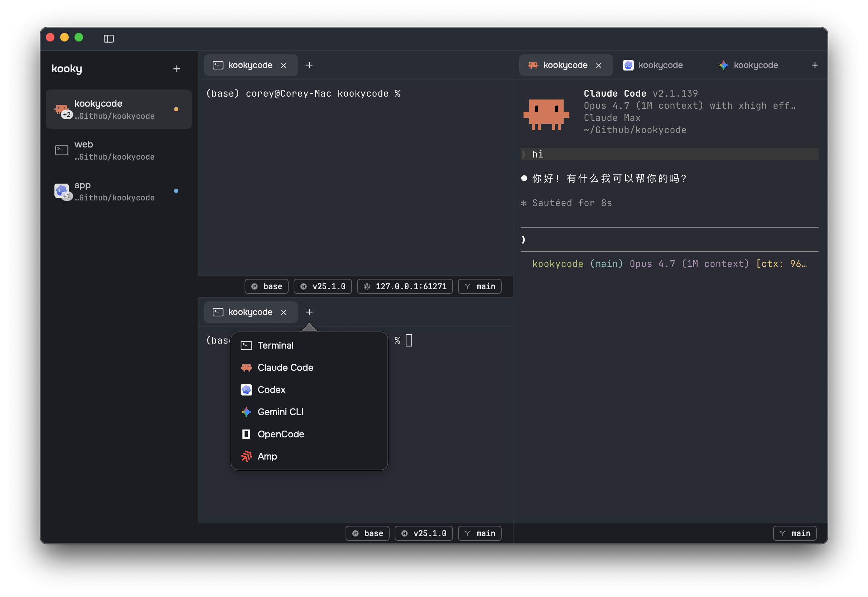The width and height of the screenshot is (868, 597).
Task: Select the bottom-left kookycode terminal tab
Action: tap(251, 312)
